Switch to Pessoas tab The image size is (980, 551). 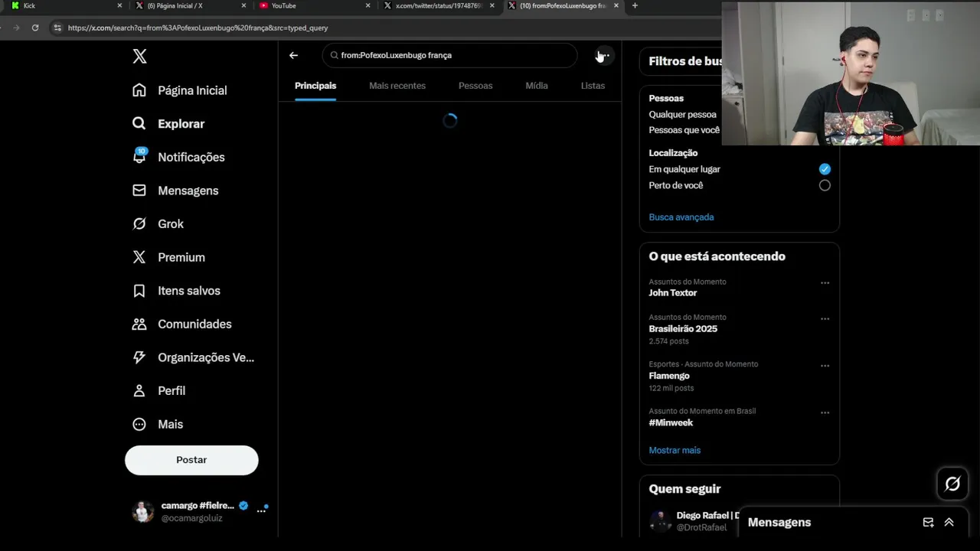pos(475,86)
